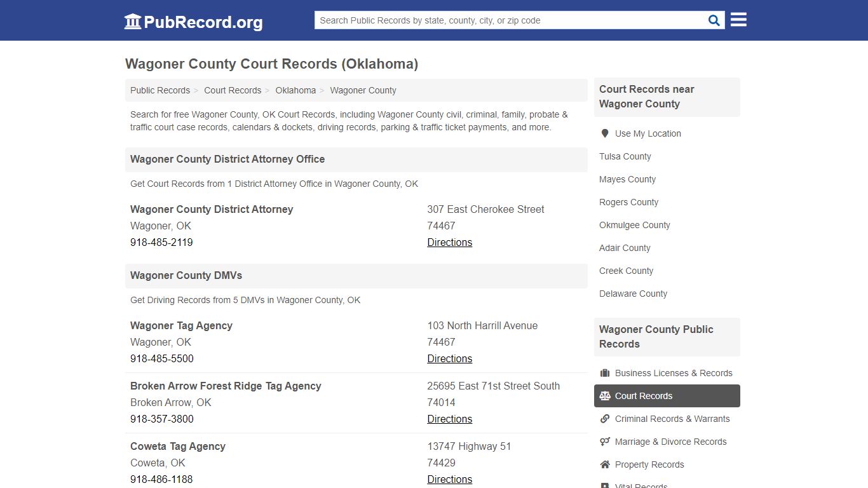Screen dimensions: 868x488
Task: Click the PubRecord.org bank logo icon
Action: [x=132, y=21]
